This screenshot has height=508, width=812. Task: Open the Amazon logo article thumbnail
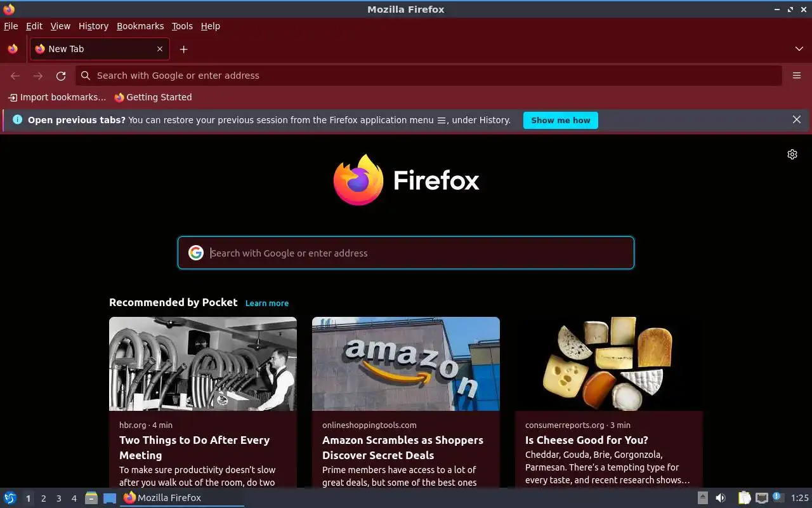[x=406, y=364]
